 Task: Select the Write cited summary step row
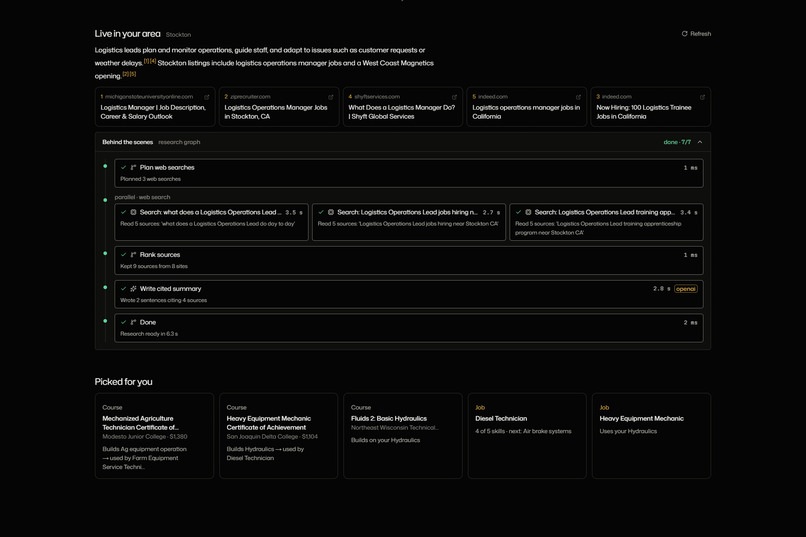tap(409, 294)
